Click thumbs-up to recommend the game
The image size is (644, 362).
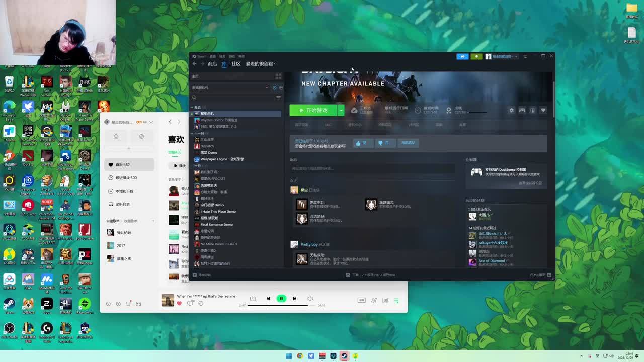(361, 143)
